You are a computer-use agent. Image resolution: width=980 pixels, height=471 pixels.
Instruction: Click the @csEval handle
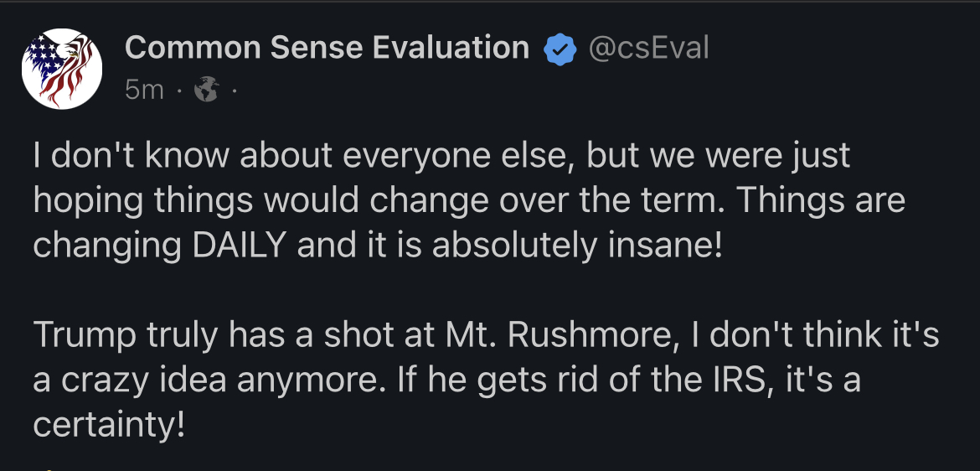(x=648, y=48)
